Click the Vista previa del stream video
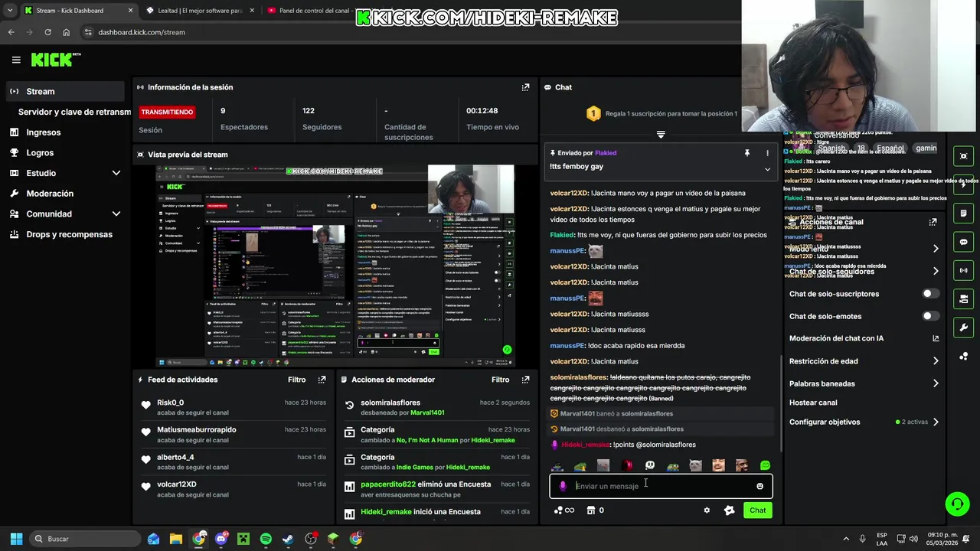 (335, 265)
